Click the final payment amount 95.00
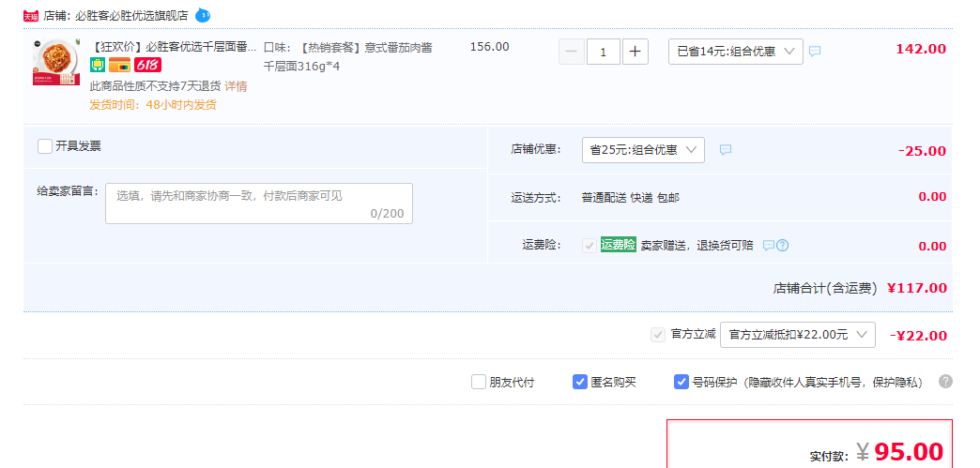This screenshot has height=468, width=980. (908, 451)
